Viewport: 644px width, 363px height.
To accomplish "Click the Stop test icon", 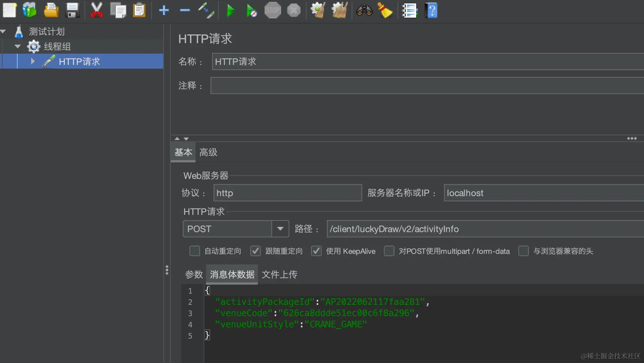I will click(272, 10).
